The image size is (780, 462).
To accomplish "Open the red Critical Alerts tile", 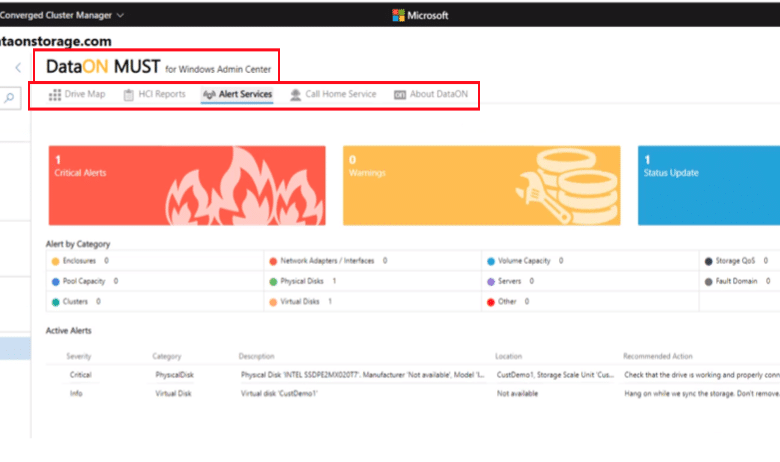I will pos(187,185).
